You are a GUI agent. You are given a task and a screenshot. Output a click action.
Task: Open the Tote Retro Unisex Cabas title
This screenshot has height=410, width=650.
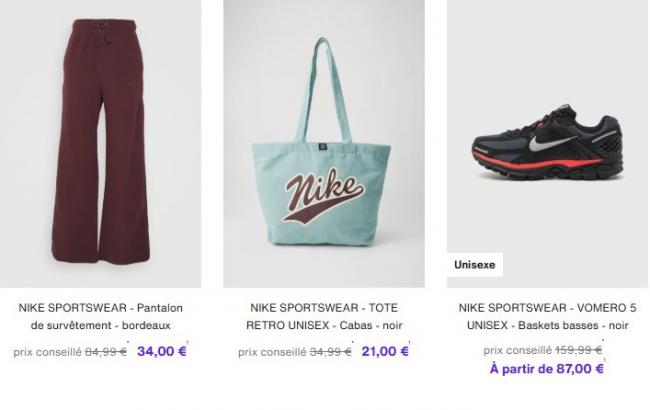[x=325, y=317]
